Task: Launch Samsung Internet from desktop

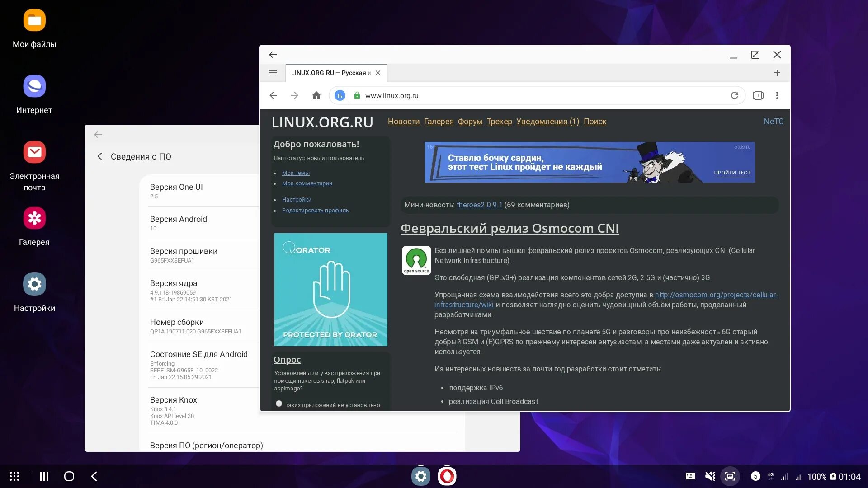Action: (x=34, y=94)
